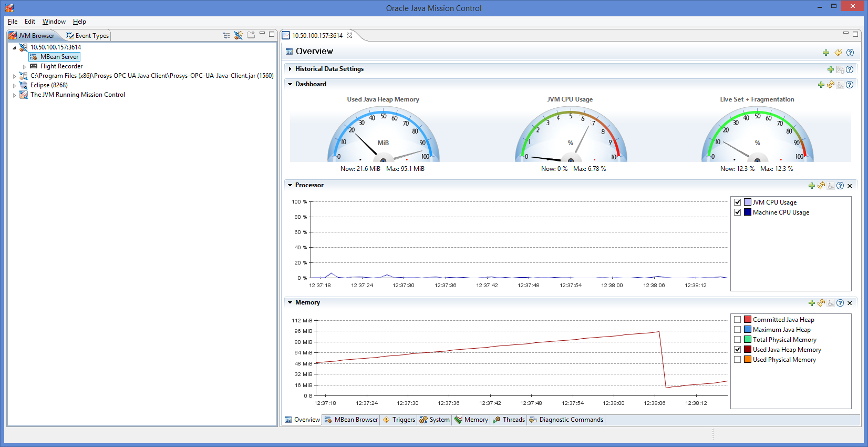Click the Dashboard accessibility mode icon
868x447 pixels.
pos(840,85)
